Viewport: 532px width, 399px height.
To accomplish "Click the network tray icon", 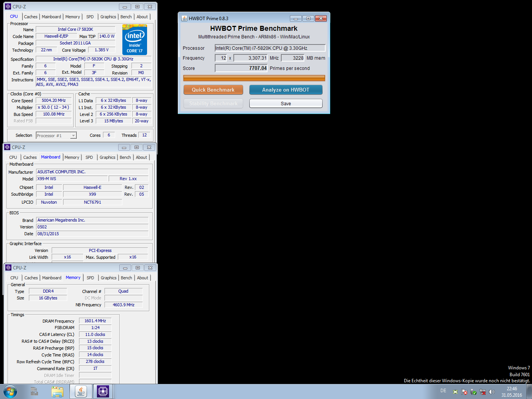I will (x=483, y=392).
